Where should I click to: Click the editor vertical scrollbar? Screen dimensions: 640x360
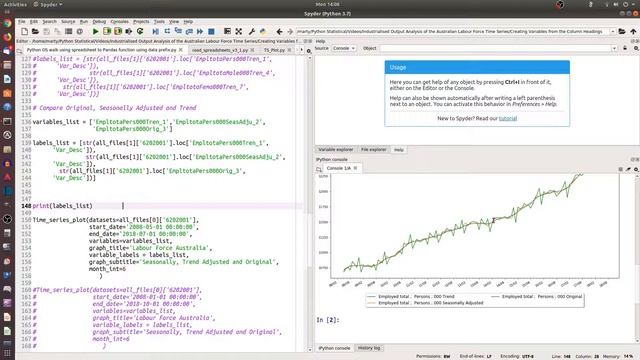(309, 204)
